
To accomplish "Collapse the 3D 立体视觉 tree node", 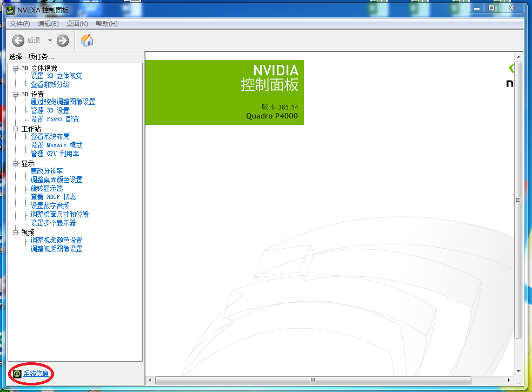I will point(15,68).
